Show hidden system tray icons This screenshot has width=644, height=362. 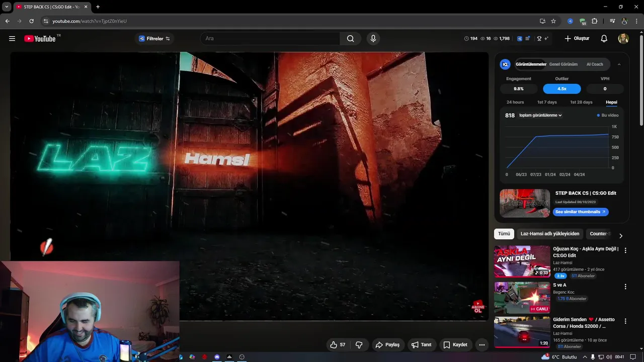click(585, 357)
